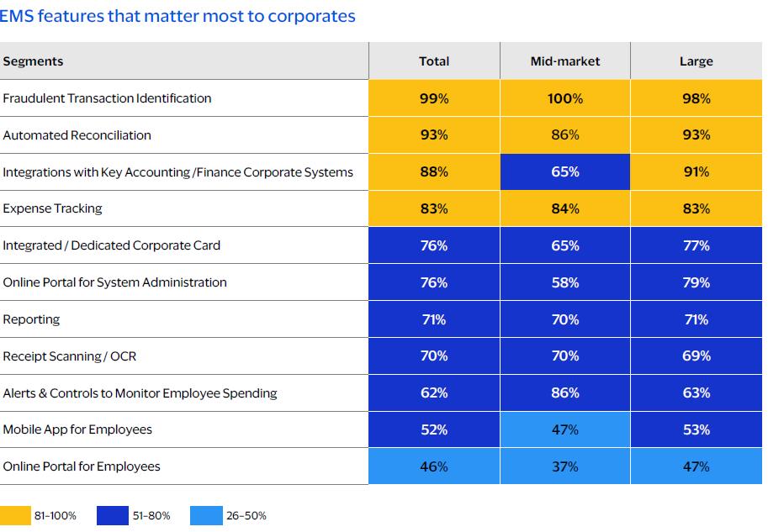Click the 100% Mid-market cell

pyautogui.click(x=565, y=98)
